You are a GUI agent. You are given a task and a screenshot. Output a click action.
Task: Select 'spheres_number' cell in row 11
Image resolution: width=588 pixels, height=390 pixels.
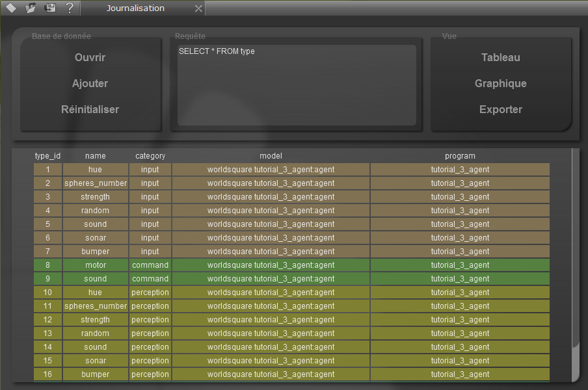point(95,306)
